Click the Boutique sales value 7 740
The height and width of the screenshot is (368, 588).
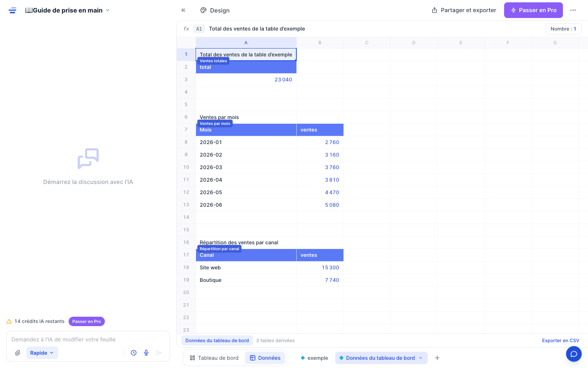click(x=332, y=280)
